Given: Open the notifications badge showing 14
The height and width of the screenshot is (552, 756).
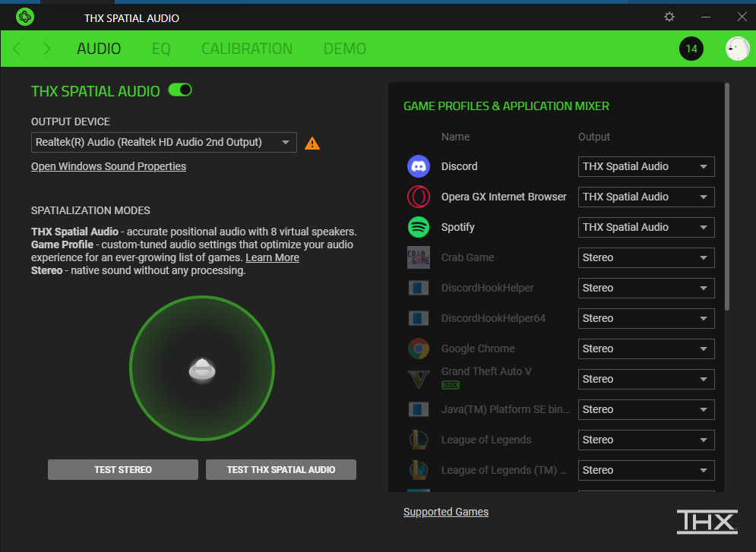Looking at the screenshot, I should pyautogui.click(x=691, y=49).
